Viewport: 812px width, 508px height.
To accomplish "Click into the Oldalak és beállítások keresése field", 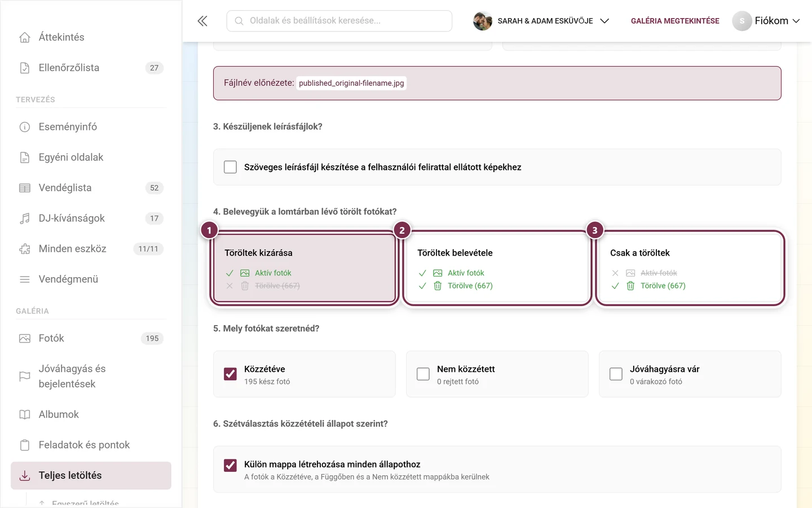I will point(339,21).
